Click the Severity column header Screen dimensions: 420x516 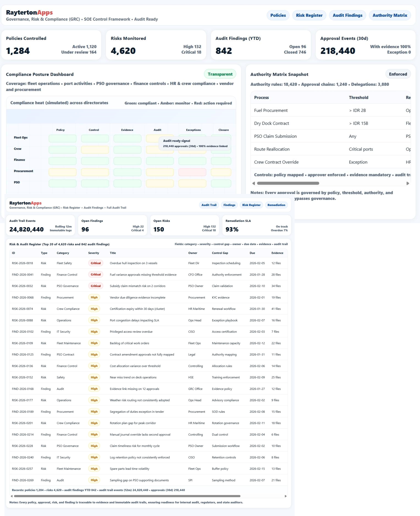point(93,253)
